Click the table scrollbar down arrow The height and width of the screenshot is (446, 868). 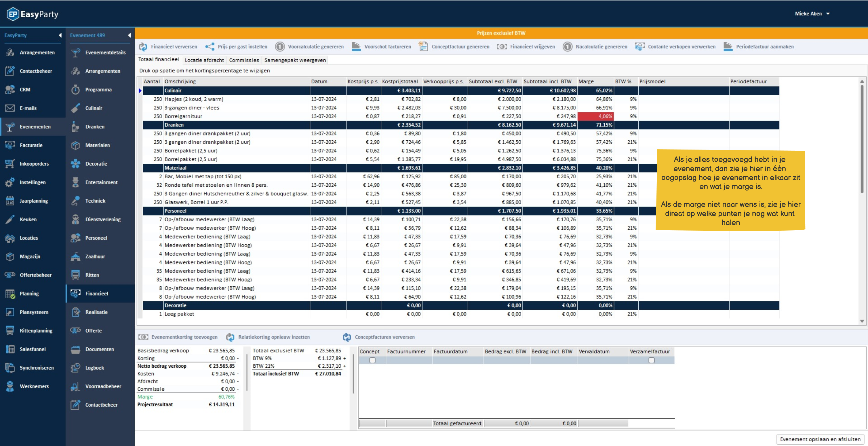862,321
